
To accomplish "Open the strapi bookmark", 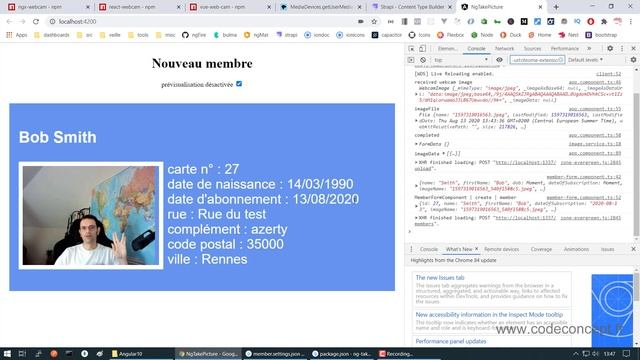I will (287, 35).
